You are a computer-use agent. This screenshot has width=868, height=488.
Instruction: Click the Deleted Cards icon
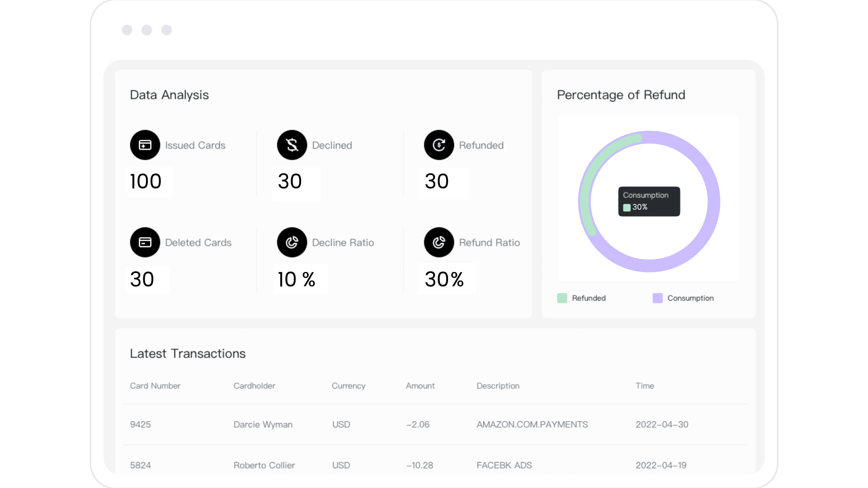pos(145,242)
